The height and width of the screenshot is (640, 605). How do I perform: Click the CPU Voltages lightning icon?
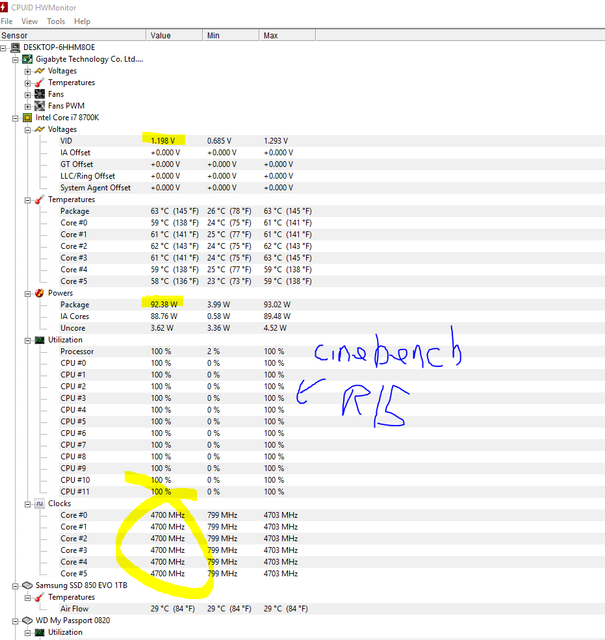pyautogui.click(x=39, y=130)
